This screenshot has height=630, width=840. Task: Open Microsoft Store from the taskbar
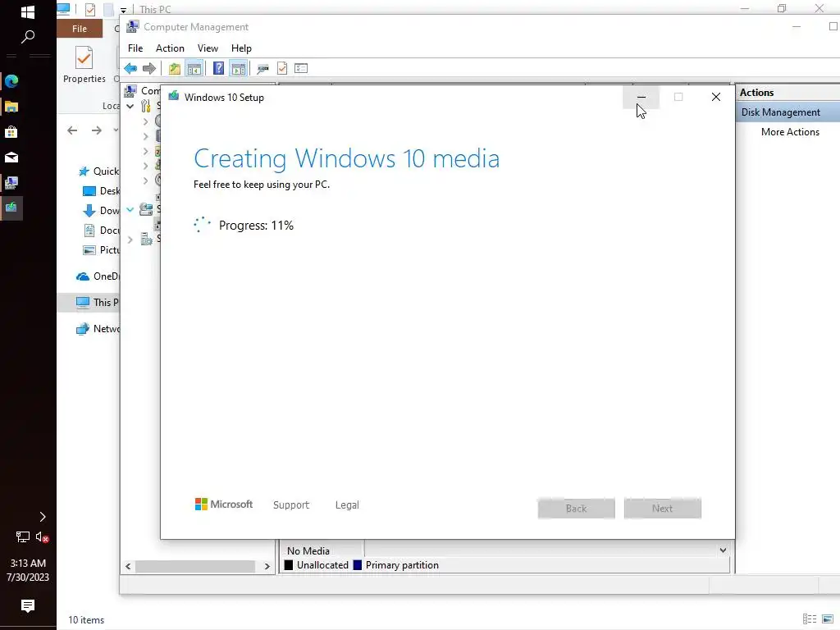11,132
